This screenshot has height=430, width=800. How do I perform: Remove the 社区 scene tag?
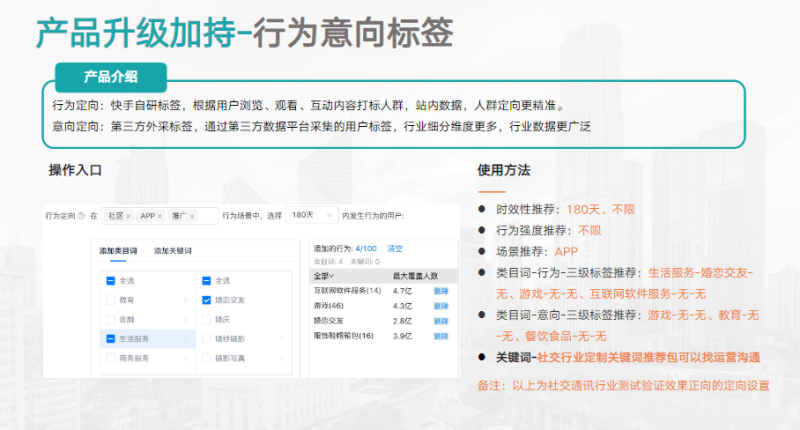click(128, 216)
